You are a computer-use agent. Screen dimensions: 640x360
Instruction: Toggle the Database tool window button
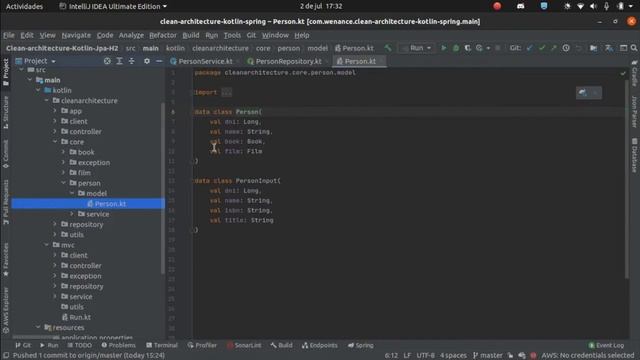[x=634, y=156]
